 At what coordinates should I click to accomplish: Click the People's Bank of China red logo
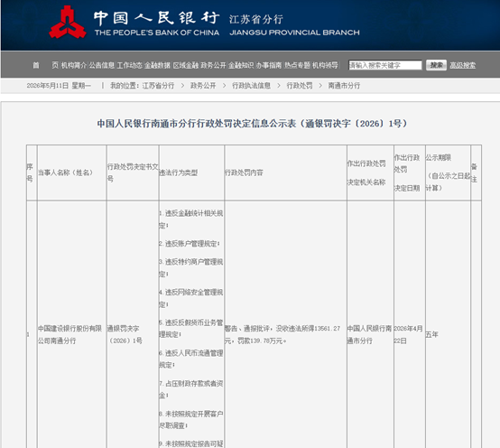coord(68,22)
